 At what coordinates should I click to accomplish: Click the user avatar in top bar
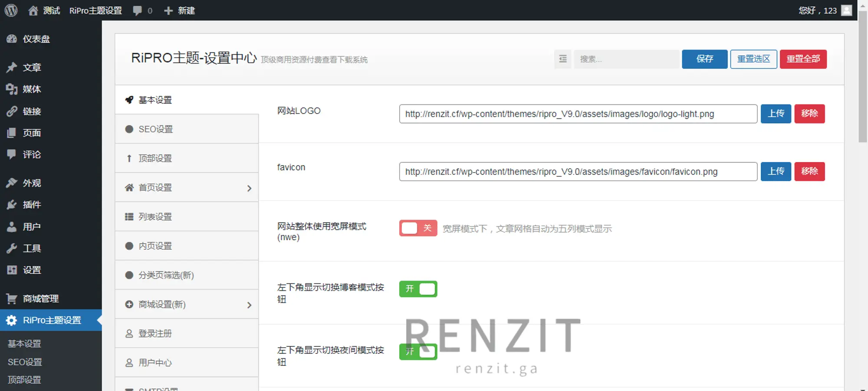(846, 10)
